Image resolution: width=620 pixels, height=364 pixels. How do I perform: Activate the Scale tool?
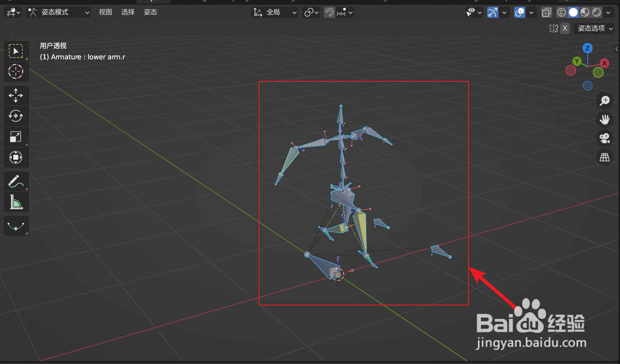point(16,137)
